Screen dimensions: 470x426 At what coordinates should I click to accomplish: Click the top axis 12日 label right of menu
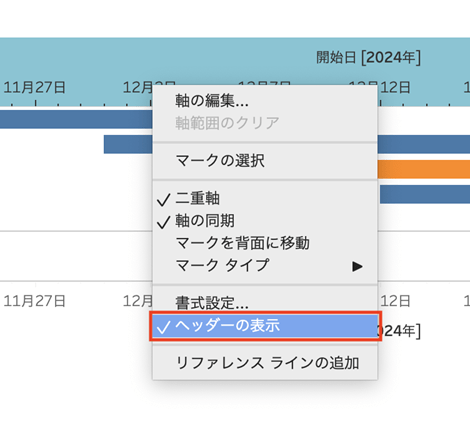coord(395,87)
